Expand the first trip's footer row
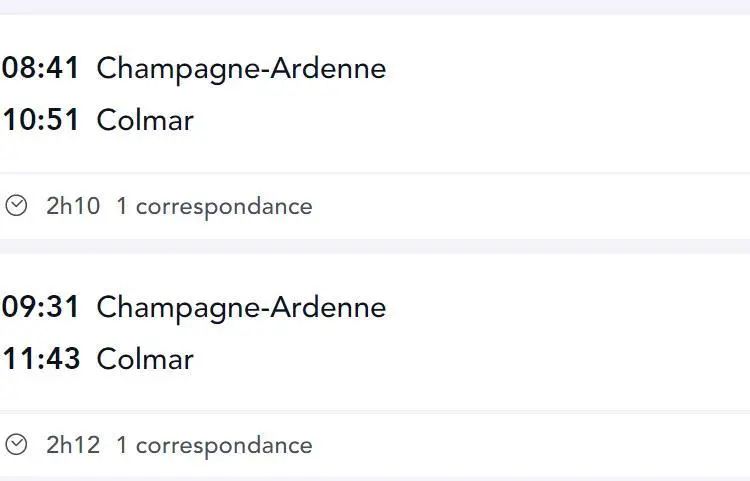Viewport: 750px width, 481px height. (x=375, y=206)
